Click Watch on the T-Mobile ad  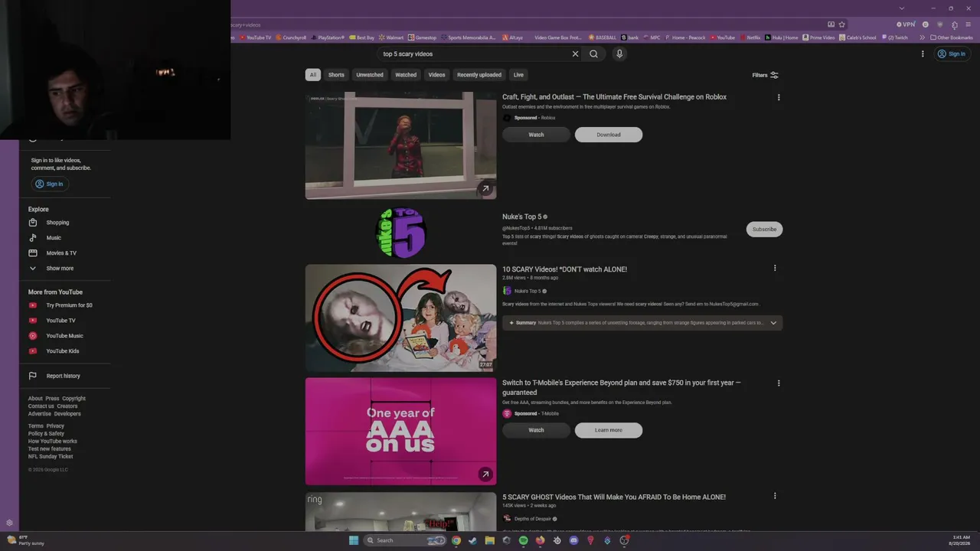click(x=536, y=430)
